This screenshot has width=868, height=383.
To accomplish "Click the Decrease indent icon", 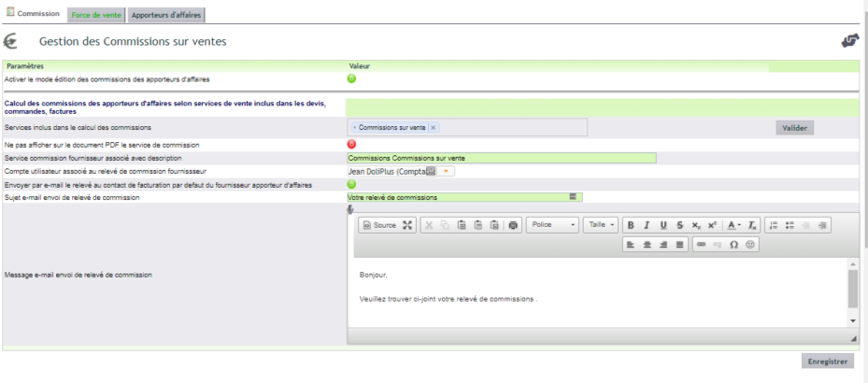I will (806, 225).
